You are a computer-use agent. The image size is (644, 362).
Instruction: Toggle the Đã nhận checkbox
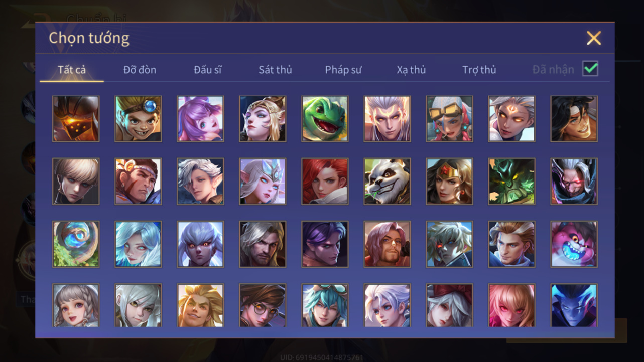(590, 68)
